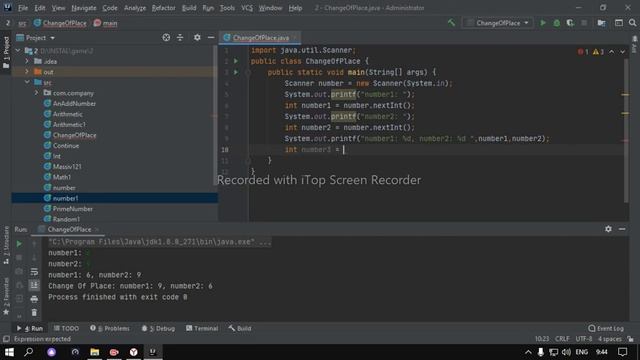Open the File menu
Screen dimensions: 640x360
[23, 8]
